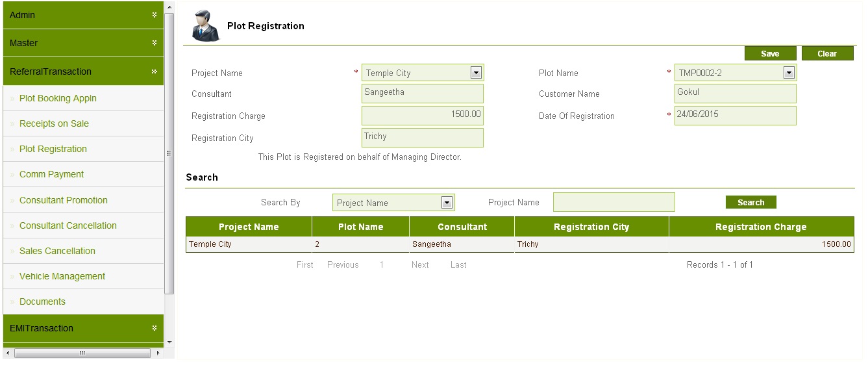Click the green Search button
This screenshot has height=371, width=868.
(x=750, y=203)
